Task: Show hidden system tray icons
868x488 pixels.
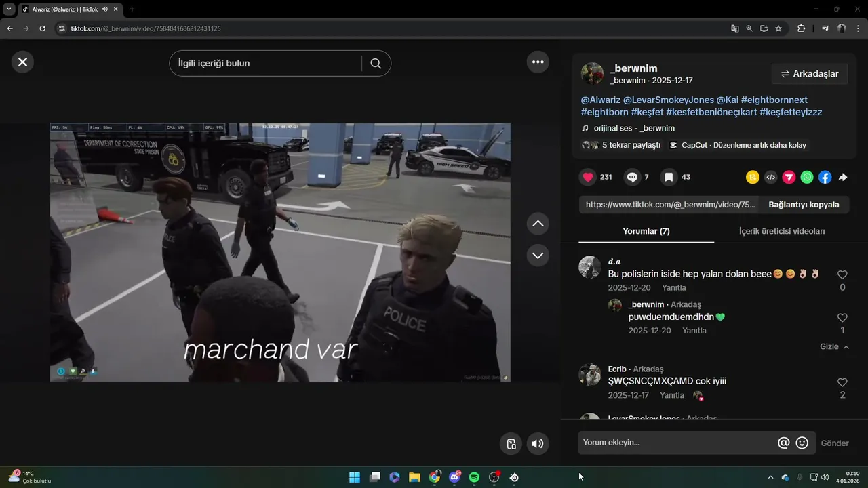Action: (x=770, y=477)
